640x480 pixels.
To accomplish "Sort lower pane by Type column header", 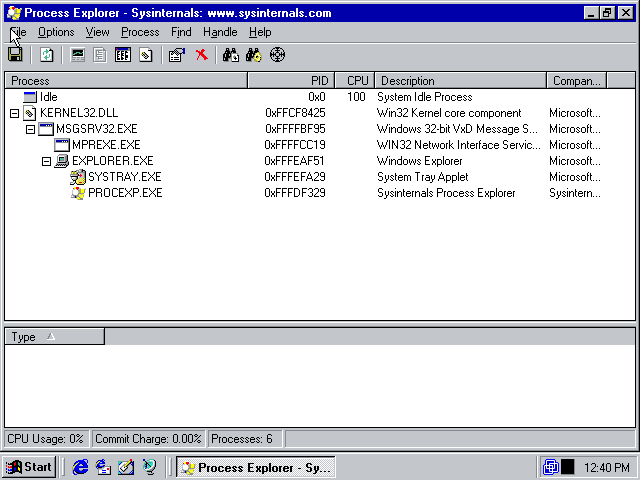I will 55,337.
